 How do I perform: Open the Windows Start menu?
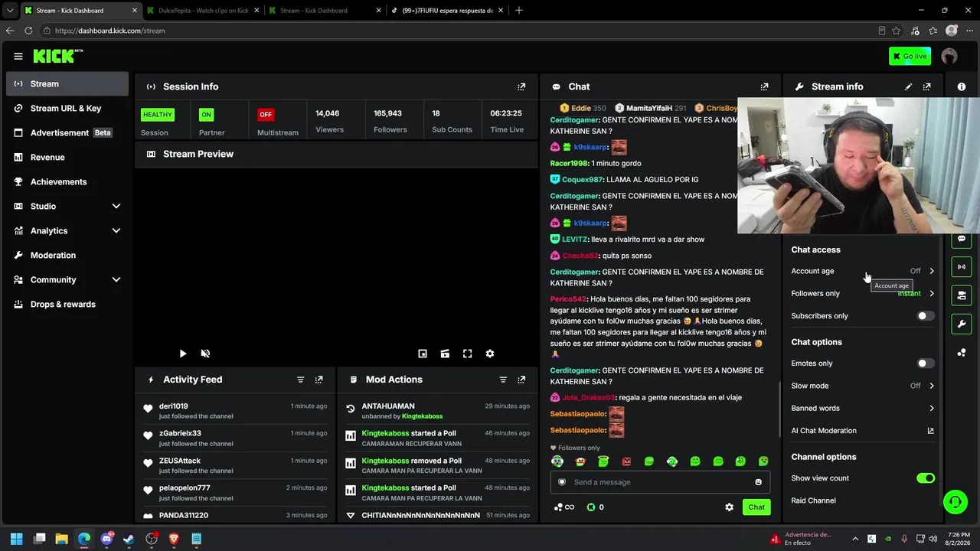17,539
